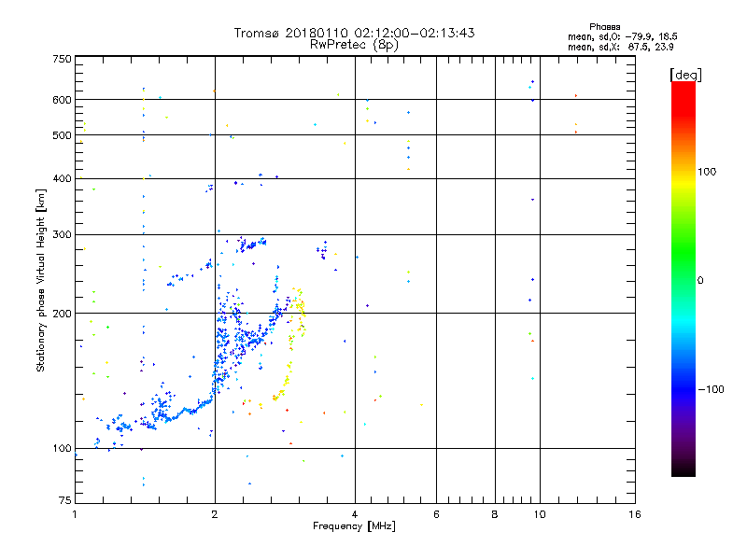Click the '2' x-axis tick label

[215, 514]
